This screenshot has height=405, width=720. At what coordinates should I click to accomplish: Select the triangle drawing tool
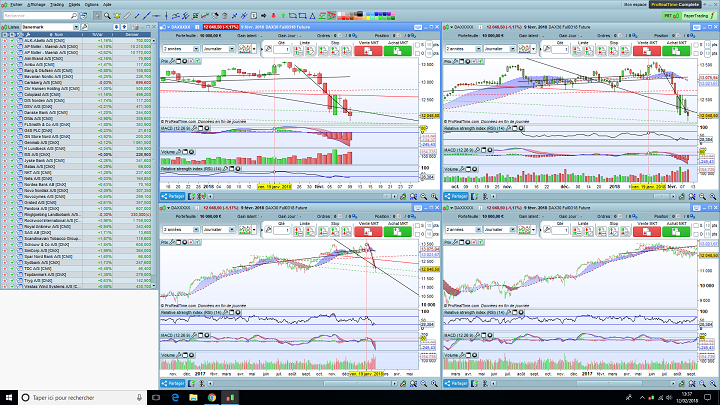coord(312,16)
